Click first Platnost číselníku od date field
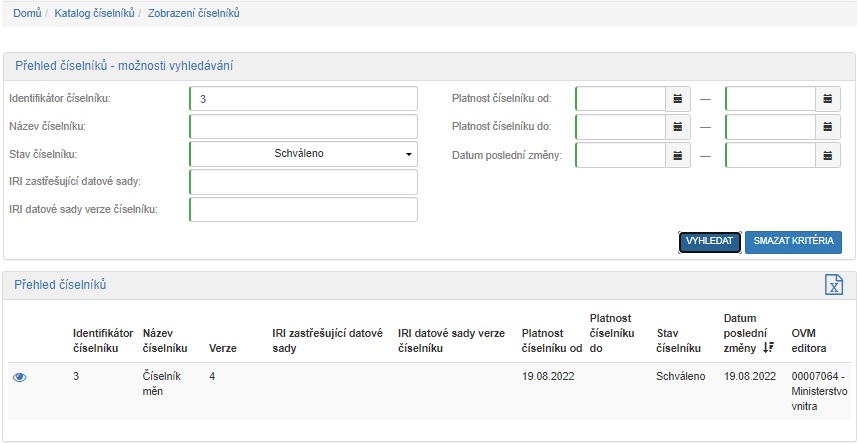Viewport: 858px width, 443px height. (620, 99)
